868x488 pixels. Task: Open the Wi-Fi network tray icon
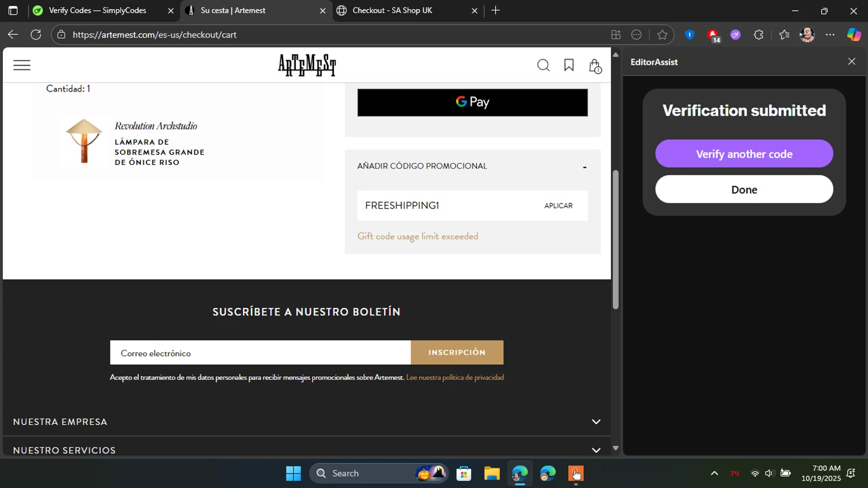pos(755,474)
